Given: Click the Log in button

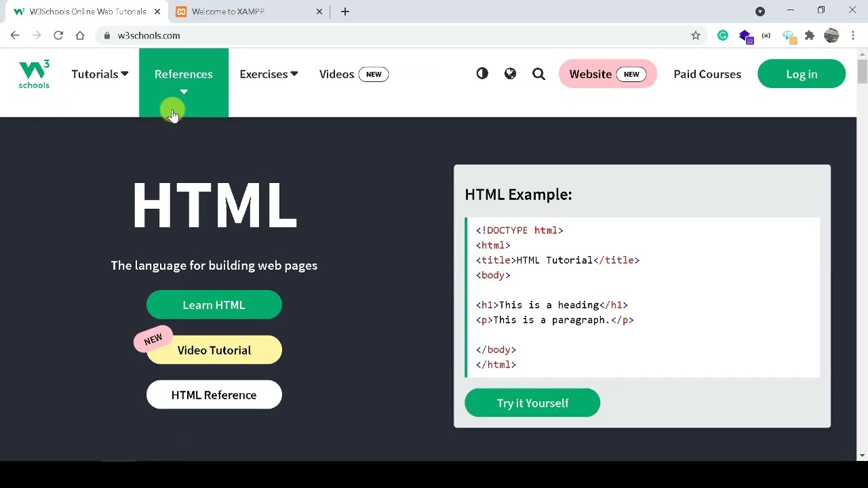Looking at the screenshot, I should (802, 74).
